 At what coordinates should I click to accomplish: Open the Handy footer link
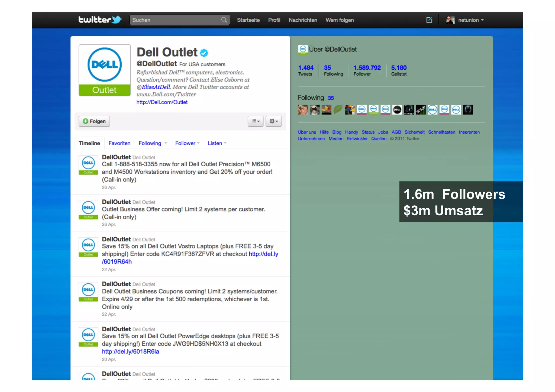pyautogui.click(x=351, y=132)
